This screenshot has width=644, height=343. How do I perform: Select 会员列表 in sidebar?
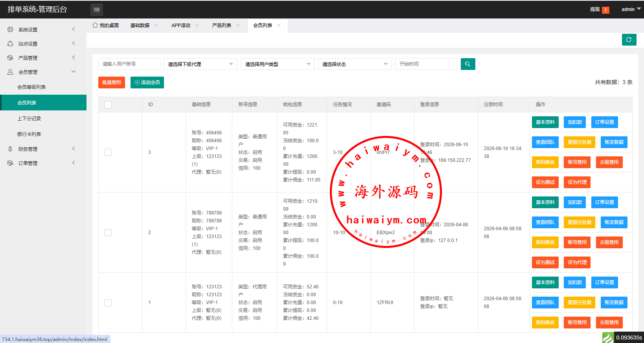(x=43, y=103)
